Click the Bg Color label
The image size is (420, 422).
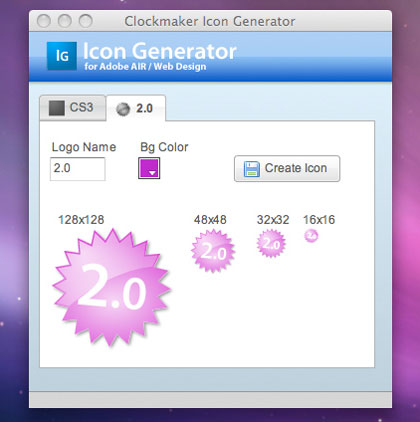(x=164, y=147)
